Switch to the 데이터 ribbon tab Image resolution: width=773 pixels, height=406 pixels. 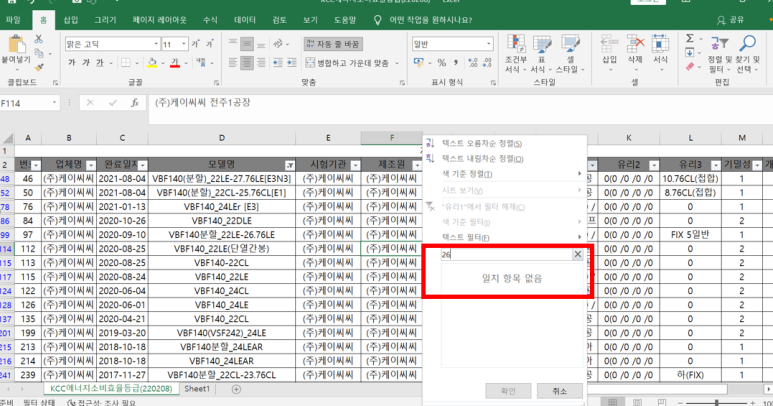pyautogui.click(x=245, y=20)
